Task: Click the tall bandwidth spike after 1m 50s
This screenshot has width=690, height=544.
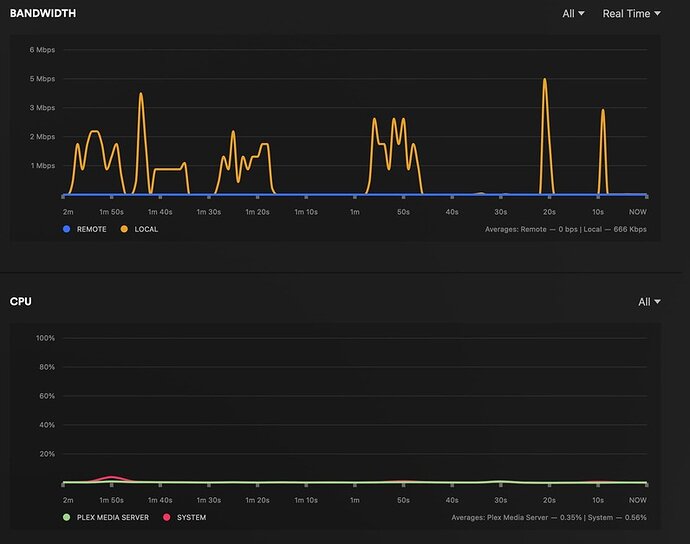Action: pyautogui.click(x=141, y=94)
